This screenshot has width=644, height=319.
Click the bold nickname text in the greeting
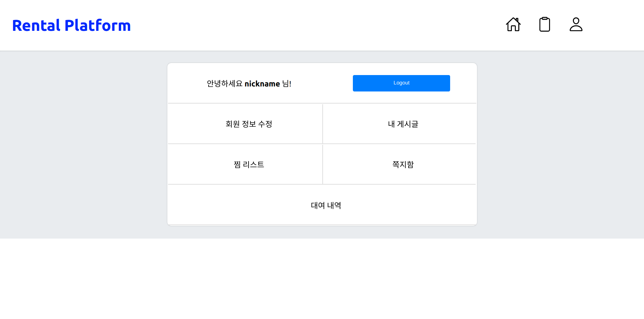[x=263, y=83]
